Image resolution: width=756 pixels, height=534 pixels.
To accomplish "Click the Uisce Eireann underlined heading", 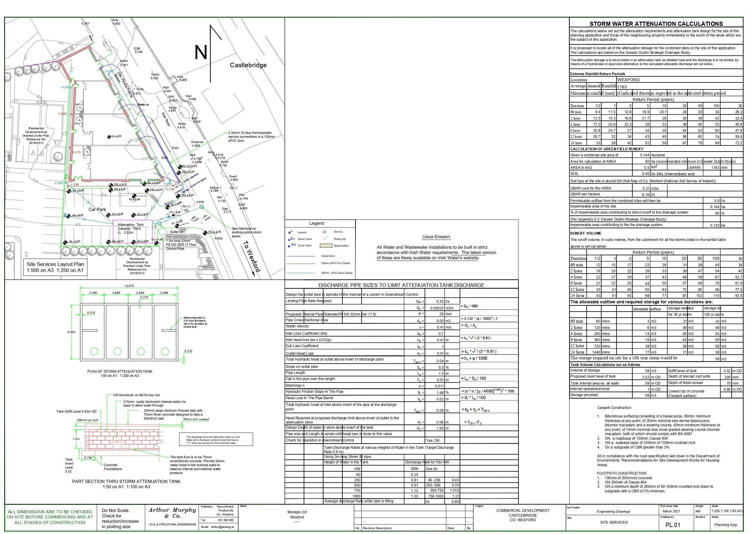I will (436, 237).
